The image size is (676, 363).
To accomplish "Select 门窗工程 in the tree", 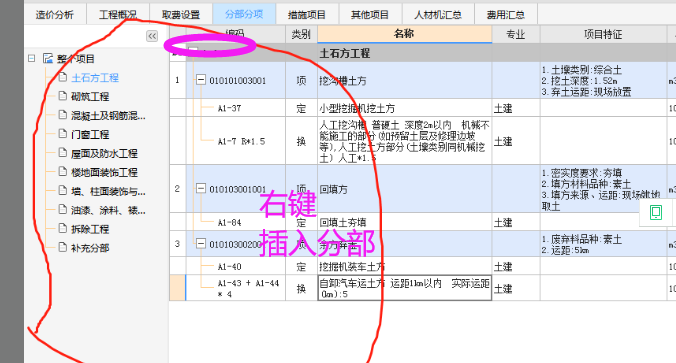I will tap(90, 135).
